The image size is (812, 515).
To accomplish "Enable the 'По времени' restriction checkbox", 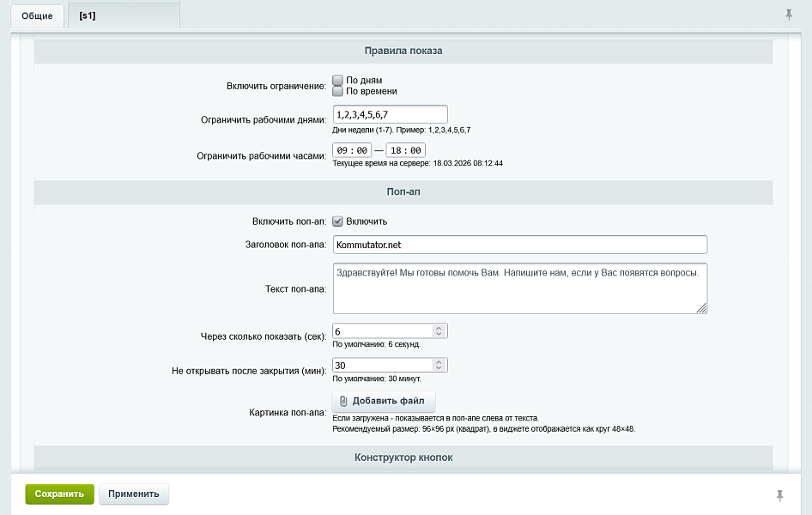I will coord(338,91).
